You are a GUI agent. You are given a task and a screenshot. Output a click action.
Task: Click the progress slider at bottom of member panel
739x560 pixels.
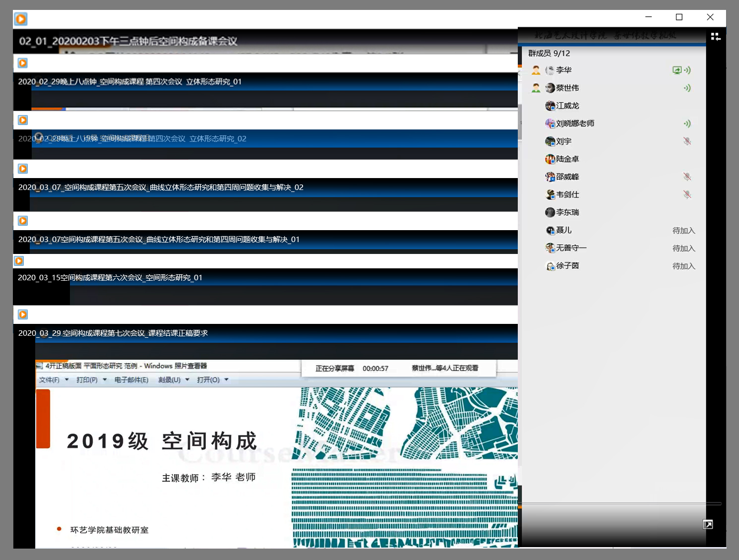click(x=620, y=504)
